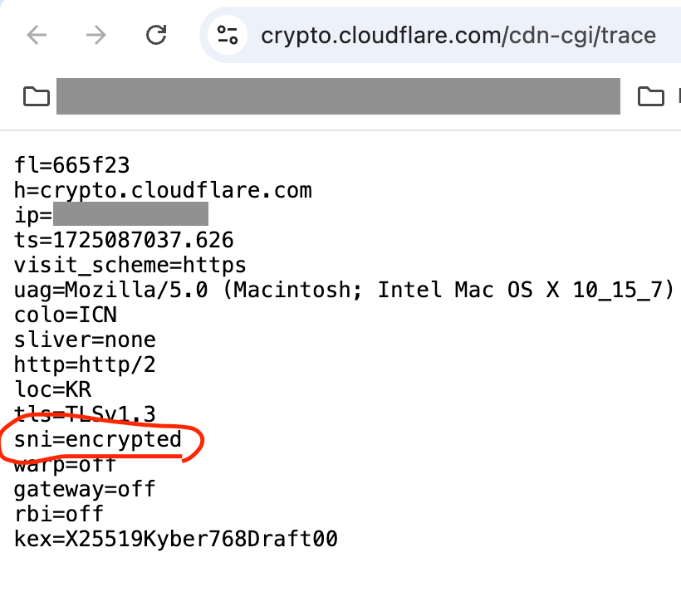The height and width of the screenshot is (616, 681).
Task: Click the colo=ICN line
Action: tap(66, 315)
